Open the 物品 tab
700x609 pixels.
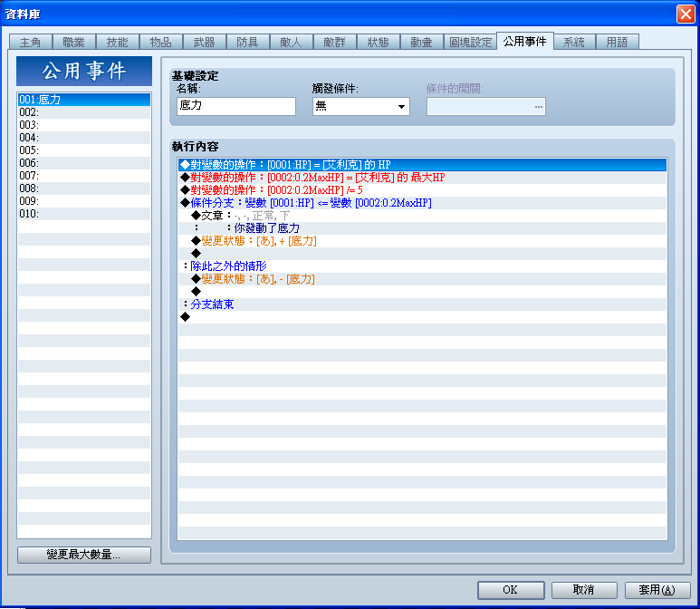point(160,42)
